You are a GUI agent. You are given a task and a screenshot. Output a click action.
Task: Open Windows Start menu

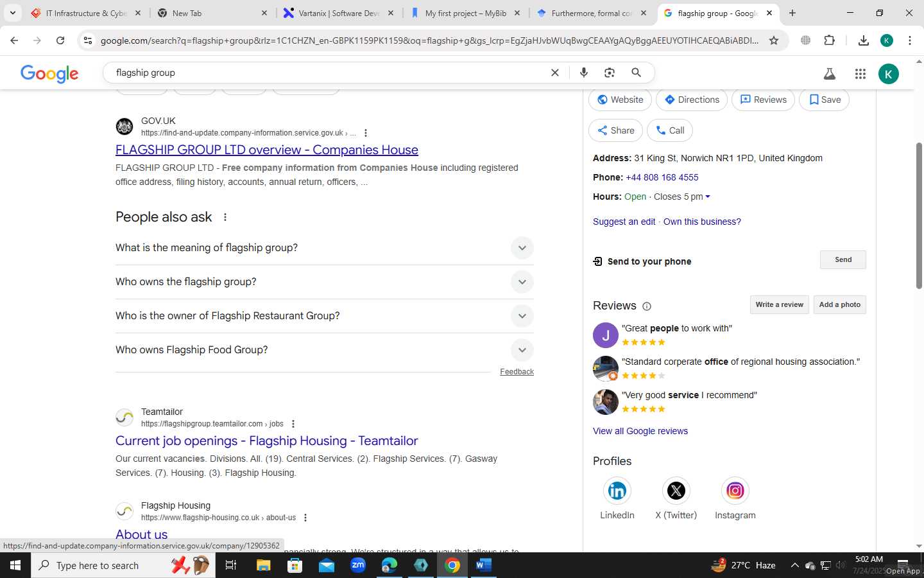point(15,565)
